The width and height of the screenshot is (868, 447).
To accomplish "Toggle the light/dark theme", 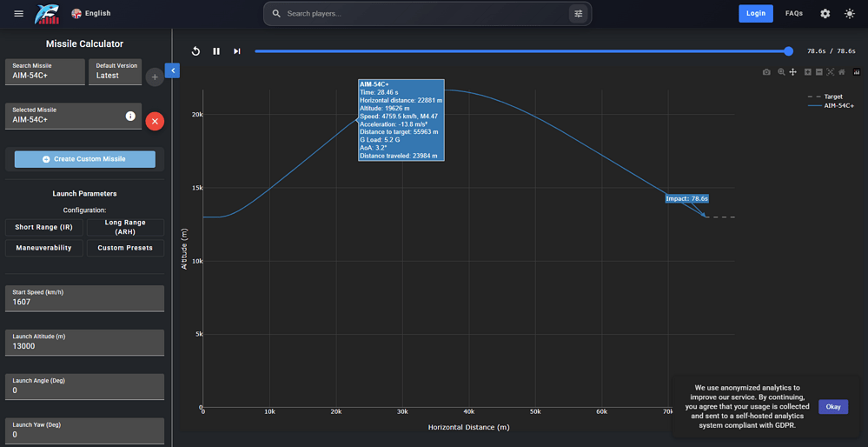I will pyautogui.click(x=849, y=13).
